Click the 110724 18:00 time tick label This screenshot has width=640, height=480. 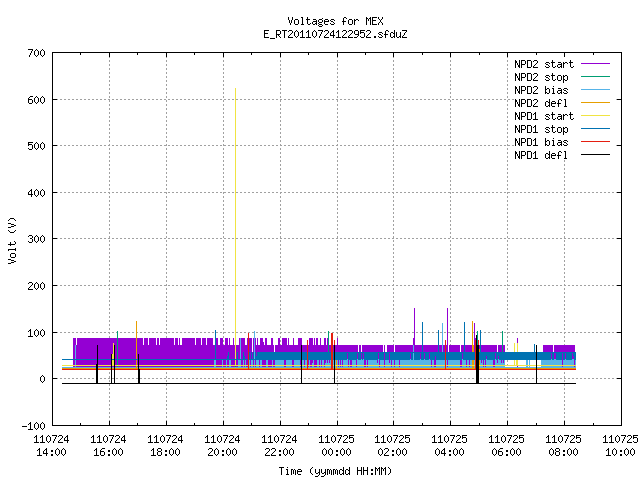pyautogui.click(x=165, y=446)
